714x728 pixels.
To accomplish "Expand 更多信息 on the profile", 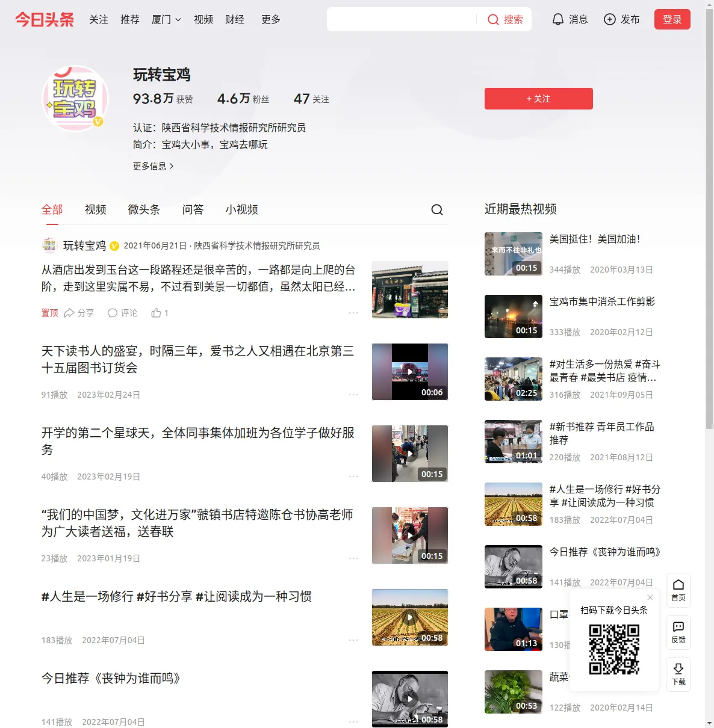I will point(154,166).
